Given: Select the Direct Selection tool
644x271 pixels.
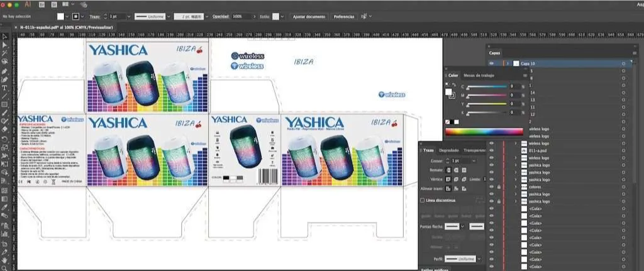Looking at the screenshot, I should click(x=5, y=45).
